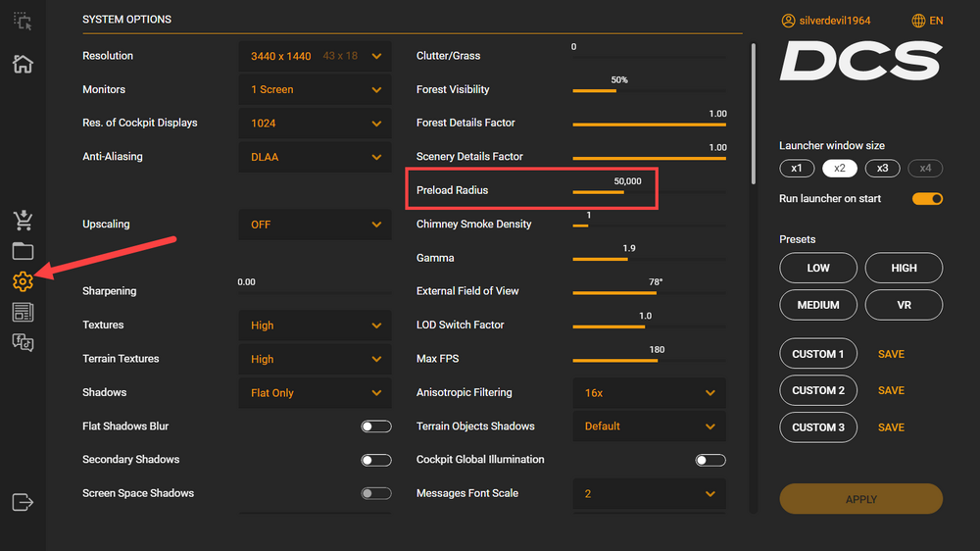Select x3 launcher window size
The width and height of the screenshot is (980, 551).
coord(882,168)
